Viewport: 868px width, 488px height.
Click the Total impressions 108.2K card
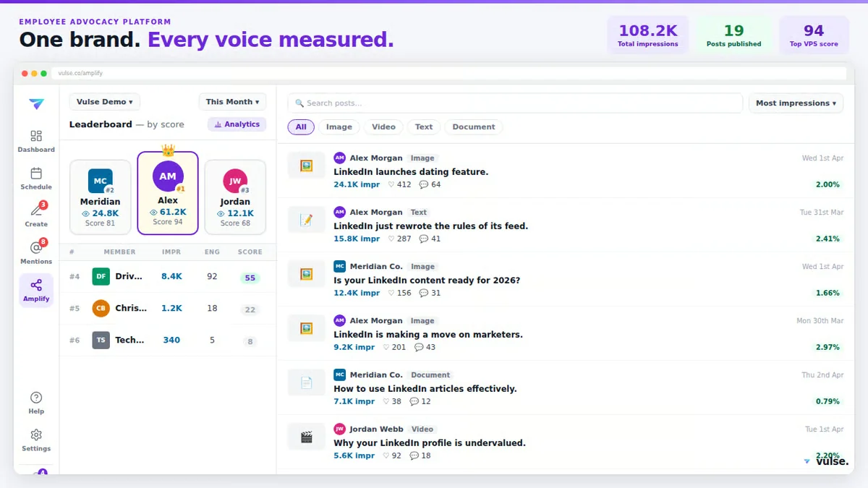pos(648,35)
